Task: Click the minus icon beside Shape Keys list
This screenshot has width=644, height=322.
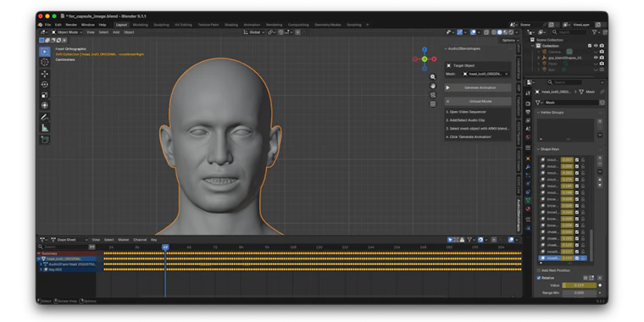Action: [600, 164]
